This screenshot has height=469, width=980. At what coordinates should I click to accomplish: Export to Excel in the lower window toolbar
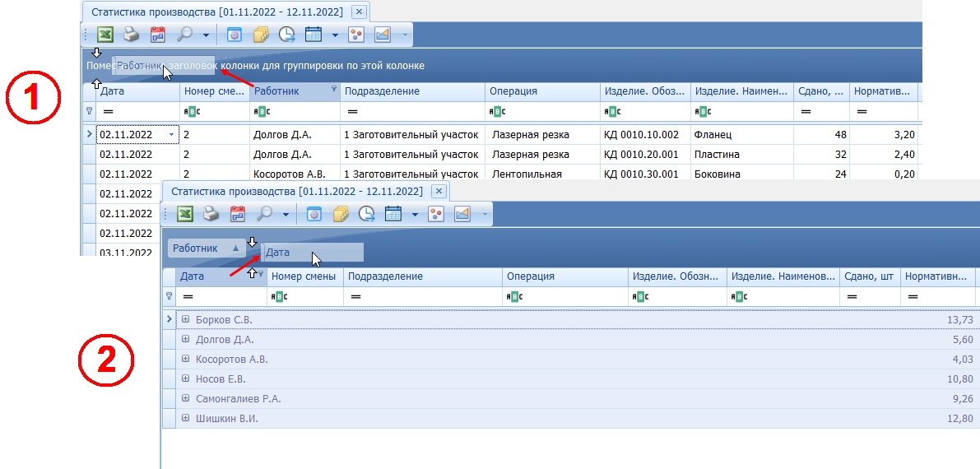click(x=184, y=215)
